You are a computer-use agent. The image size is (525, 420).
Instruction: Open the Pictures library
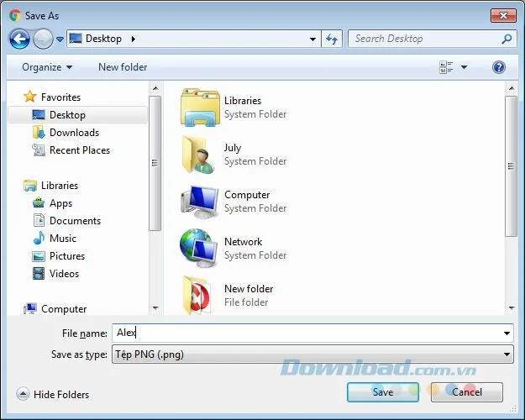click(x=67, y=256)
